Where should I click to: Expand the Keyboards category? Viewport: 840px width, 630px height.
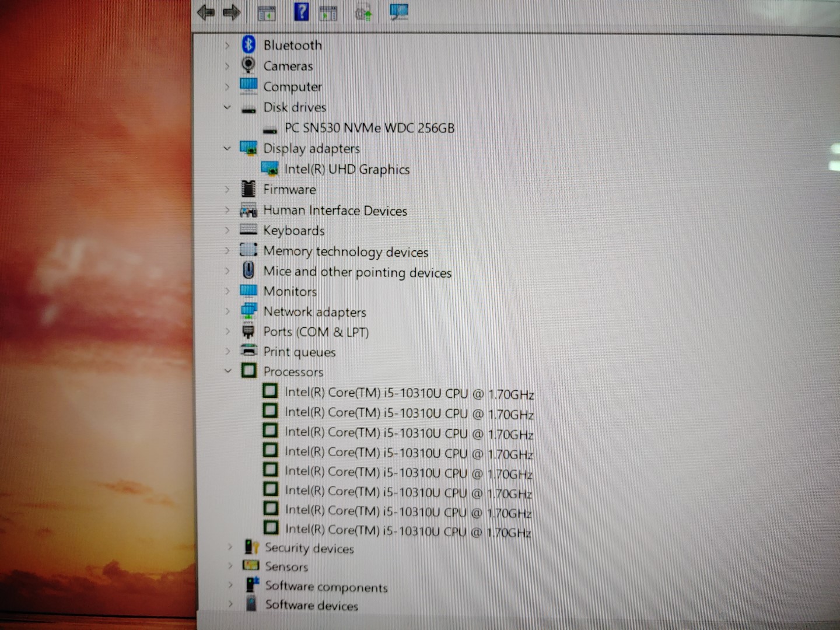[x=227, y=230]
